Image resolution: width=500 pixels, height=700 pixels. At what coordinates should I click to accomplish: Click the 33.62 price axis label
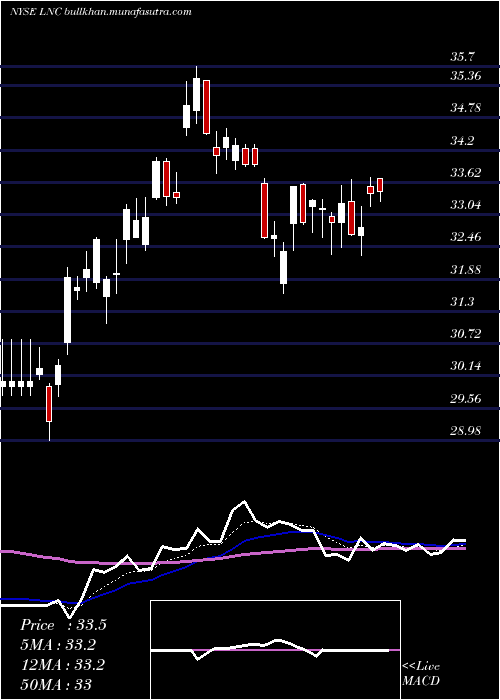tap(465, 172)
